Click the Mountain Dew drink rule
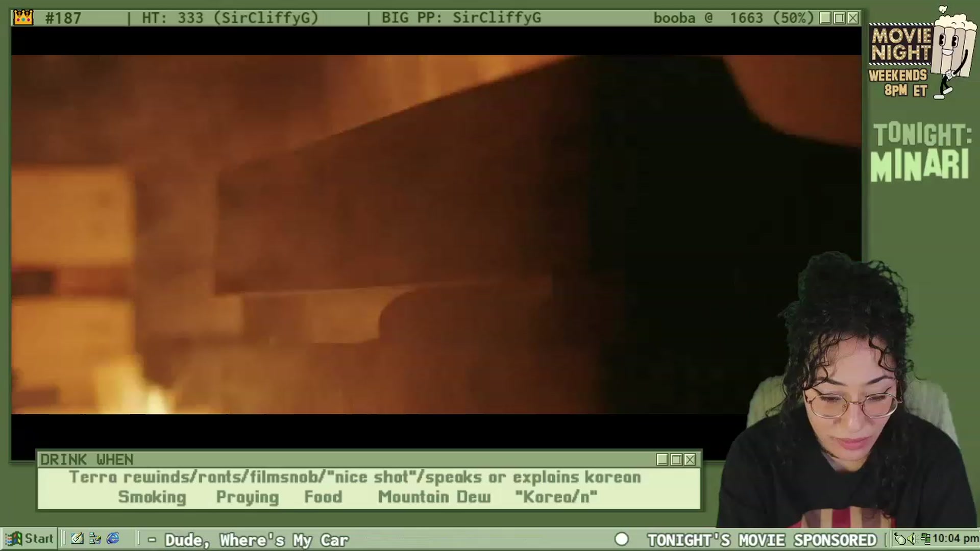The image size is (980, 551). pos(434,497)
